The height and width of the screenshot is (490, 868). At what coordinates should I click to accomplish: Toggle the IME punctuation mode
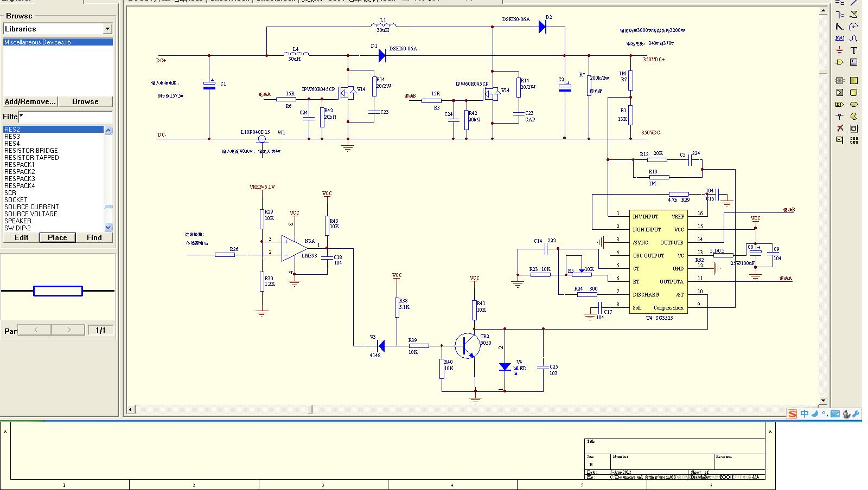pos(824,414)
